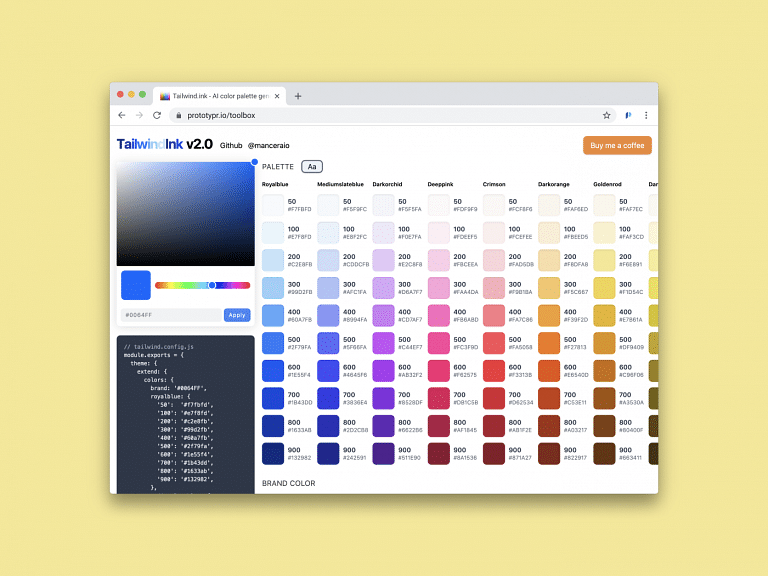Click the browser back arrow
Screen dimensions: 768x576
pyautogui.click(x=122, y=116)
